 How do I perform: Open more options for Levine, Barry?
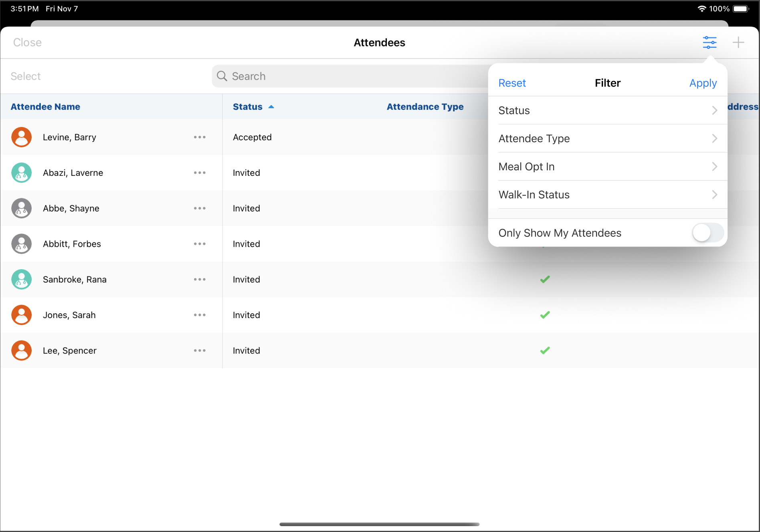point(200,137)
